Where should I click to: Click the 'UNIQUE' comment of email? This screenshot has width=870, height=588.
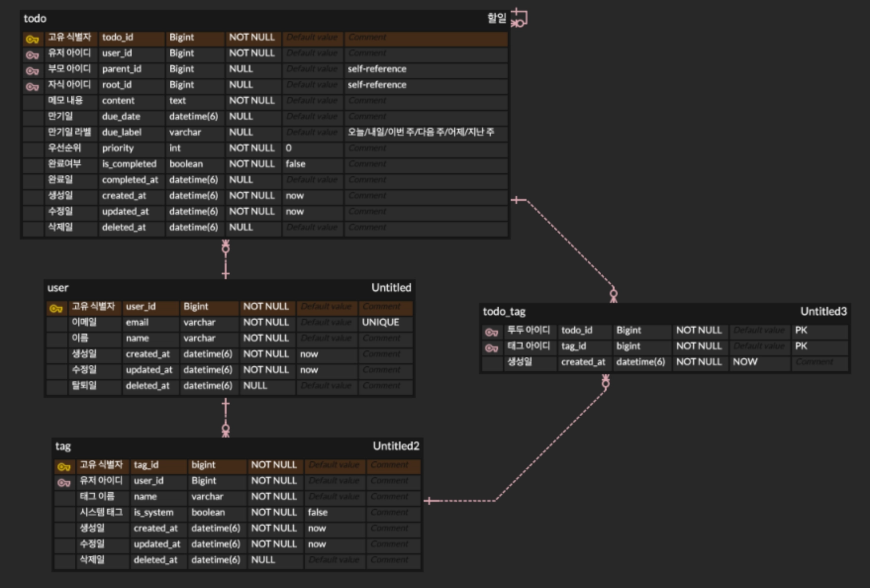tap(381, 322)
